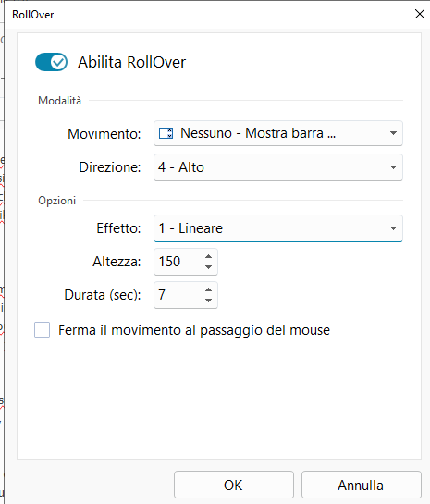Increase Durata (sec) with the up arrow
430x504 pixels.
click(x=209, y=290)
